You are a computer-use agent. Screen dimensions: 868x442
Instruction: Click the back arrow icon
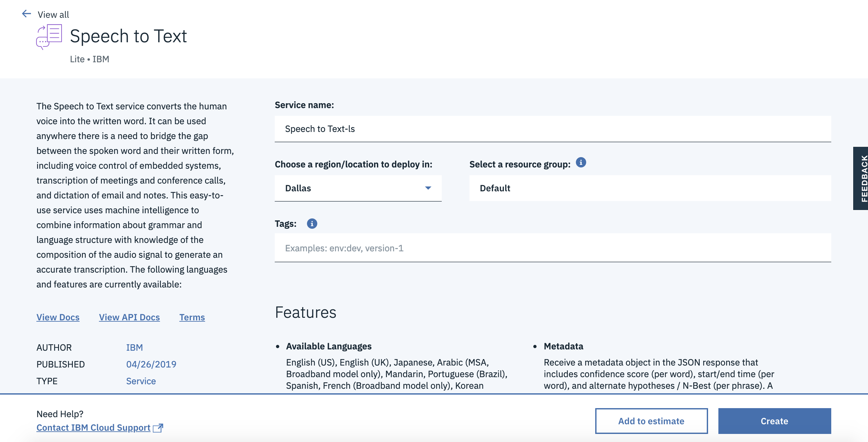pos(26,14)
